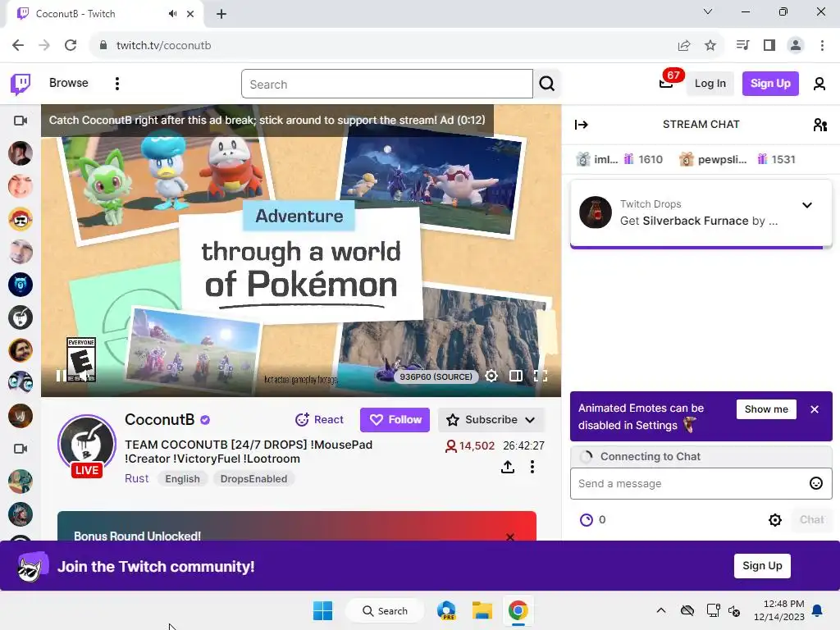
Task: Click the address bar twitch.tv/coconutb
Action: tap(164, 46)
